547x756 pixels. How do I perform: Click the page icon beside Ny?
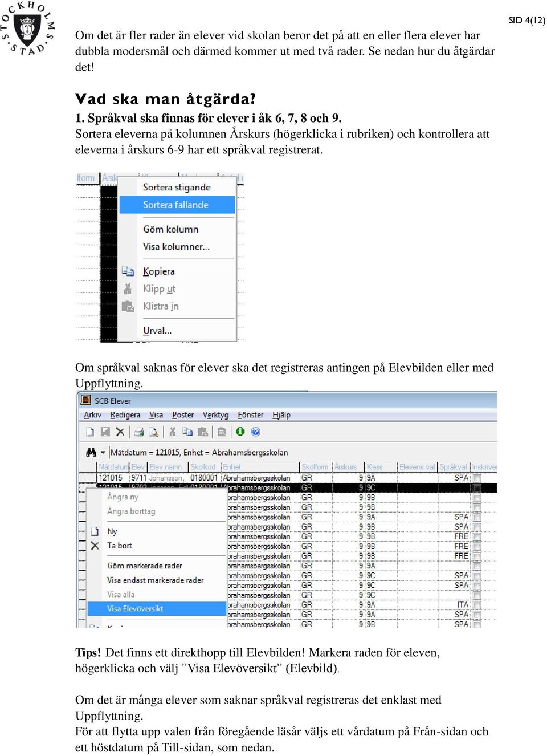tap(95, 531)
